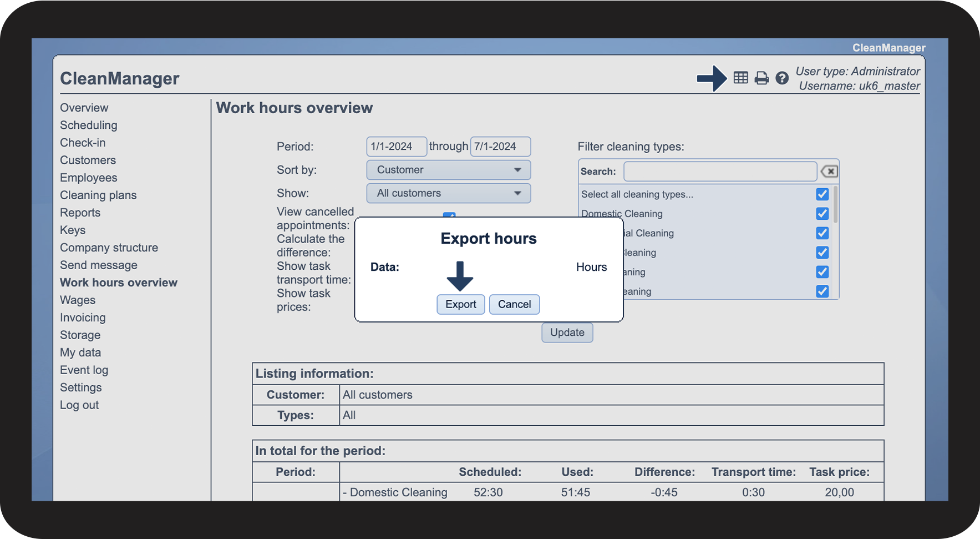The image size is (980, 539).
Task: Cancel the Export hours dialog
Action: (x=514, y=304)
